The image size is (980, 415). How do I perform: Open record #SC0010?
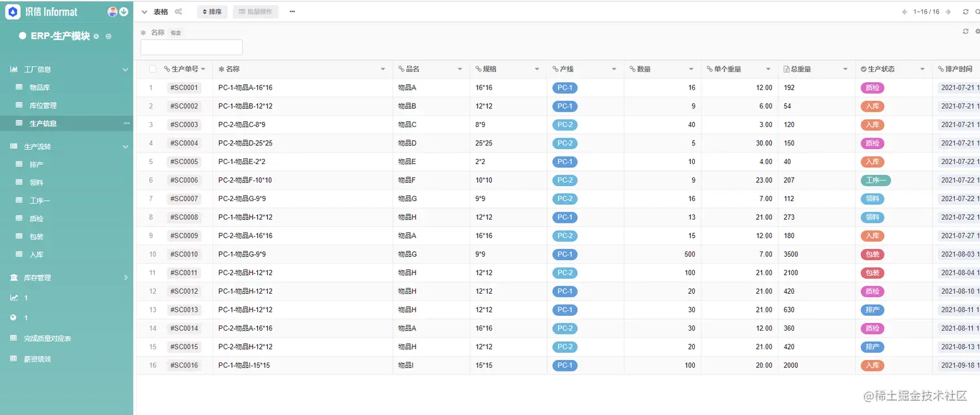point(184,254)
